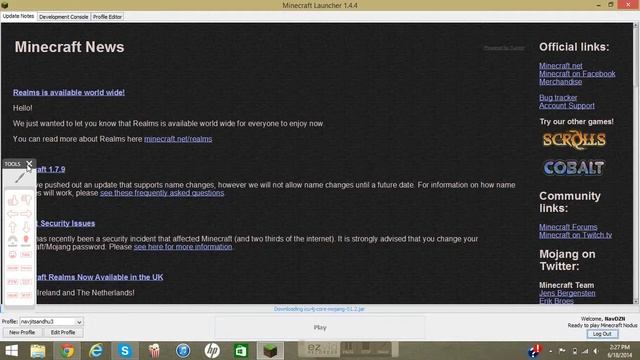Click the Cobalt game logo

click(573, 168)
